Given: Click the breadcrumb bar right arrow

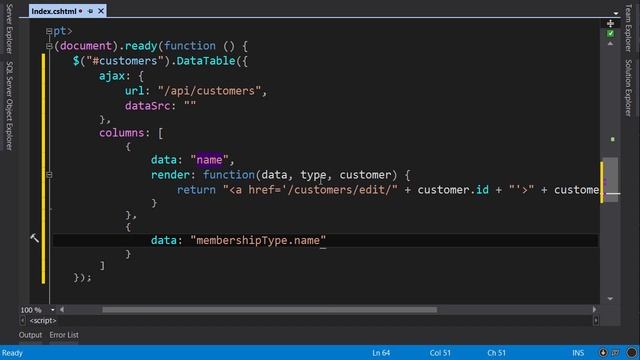Looking at the screenshot, I should [x=596, y=321].
